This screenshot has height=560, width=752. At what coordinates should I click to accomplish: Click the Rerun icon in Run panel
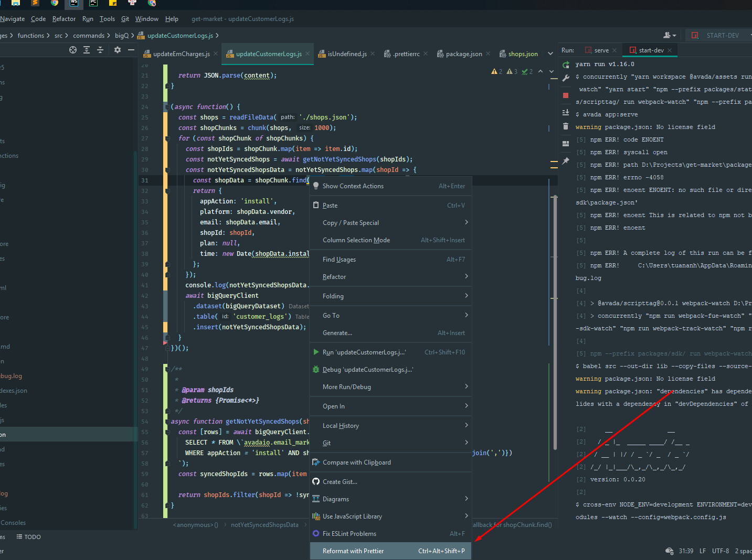pos(566,64)
